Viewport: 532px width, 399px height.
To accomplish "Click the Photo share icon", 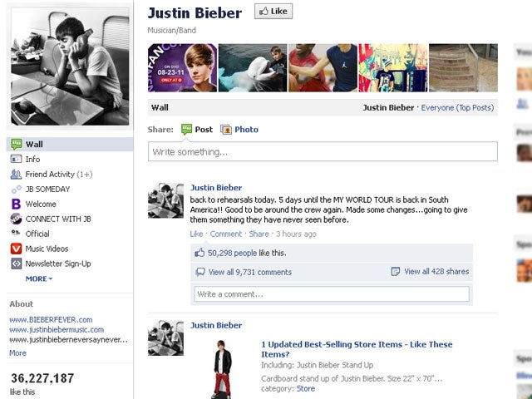I will [226, 130].
